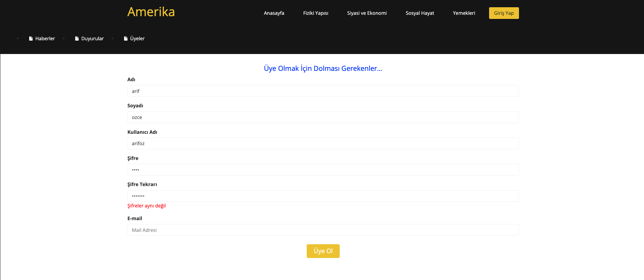This screenshot has width=644, height=280.
Task: Click the 'Şifreler aynı değil' error message
Action: click(147, 206)
